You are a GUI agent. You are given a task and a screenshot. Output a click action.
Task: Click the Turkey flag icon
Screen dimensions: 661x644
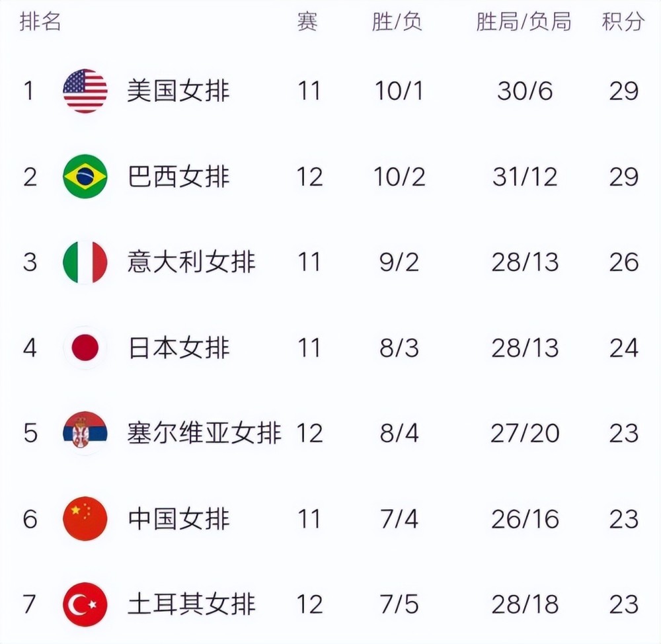(85, 604)
